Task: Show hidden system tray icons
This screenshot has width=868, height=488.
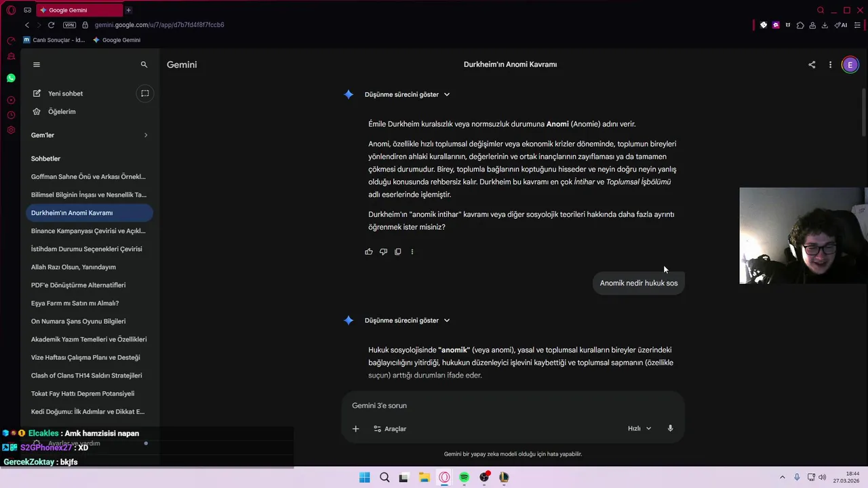Action: pos(782,477)
